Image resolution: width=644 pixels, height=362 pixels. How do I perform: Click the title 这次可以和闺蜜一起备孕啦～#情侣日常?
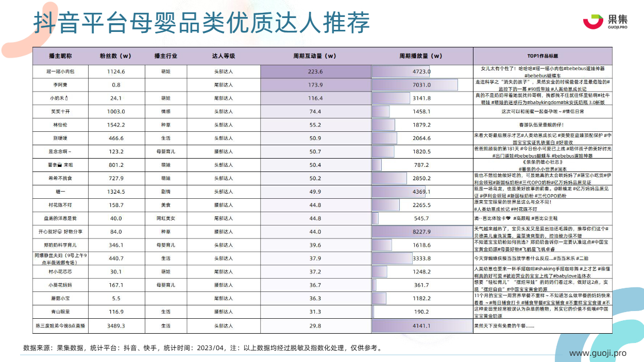[x=543, y=112]
